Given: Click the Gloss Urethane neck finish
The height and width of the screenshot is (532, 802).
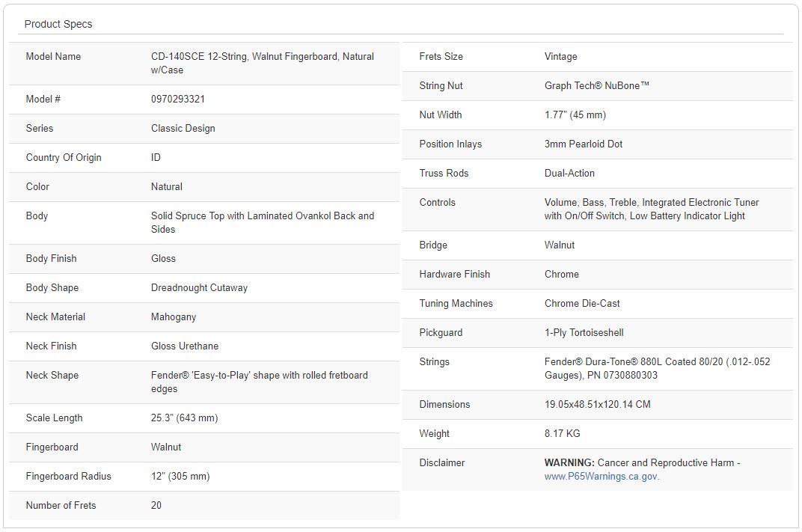Looking at the screenshot, I should [185, 346].
